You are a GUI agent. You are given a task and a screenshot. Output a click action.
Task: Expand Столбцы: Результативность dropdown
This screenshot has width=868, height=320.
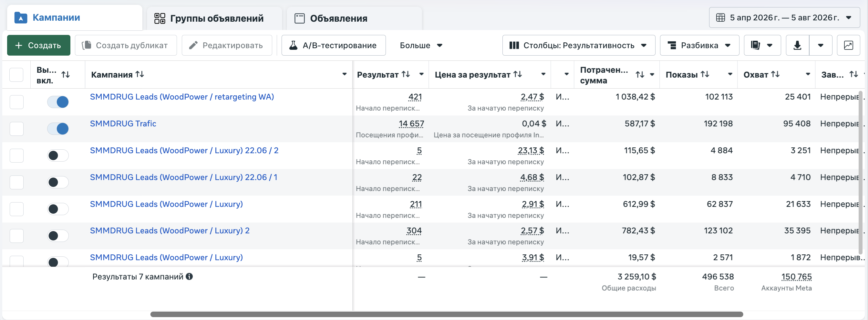[x=579, y=45]
